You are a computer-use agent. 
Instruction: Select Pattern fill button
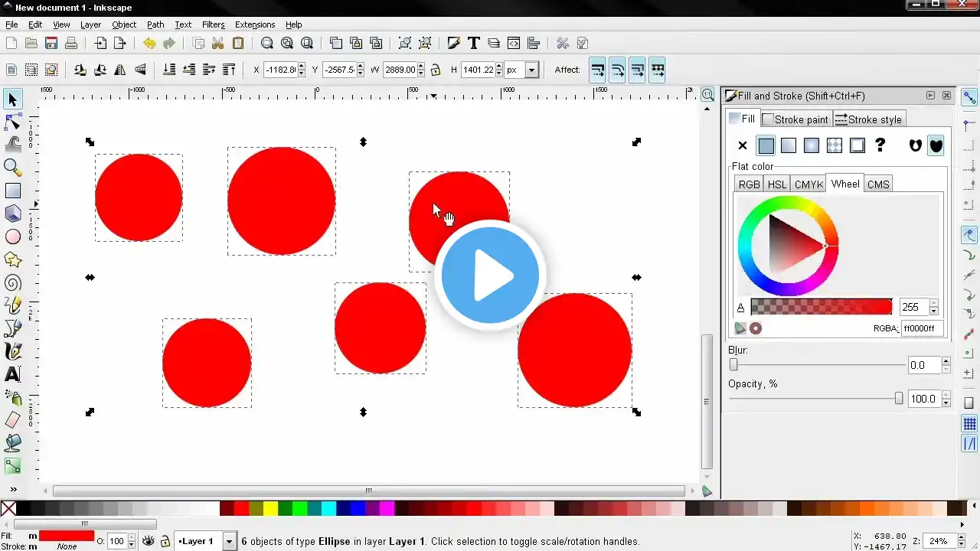(835, 145)
